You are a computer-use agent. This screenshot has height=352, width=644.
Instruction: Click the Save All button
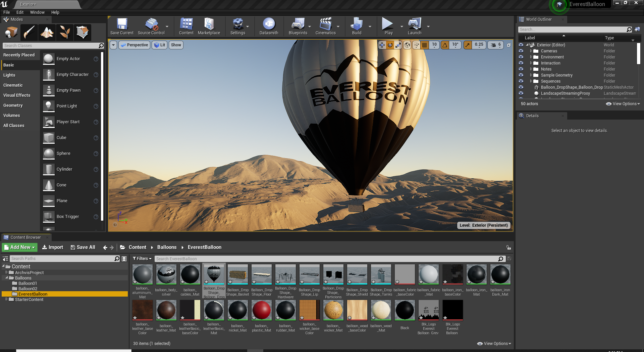coord(83,247)
